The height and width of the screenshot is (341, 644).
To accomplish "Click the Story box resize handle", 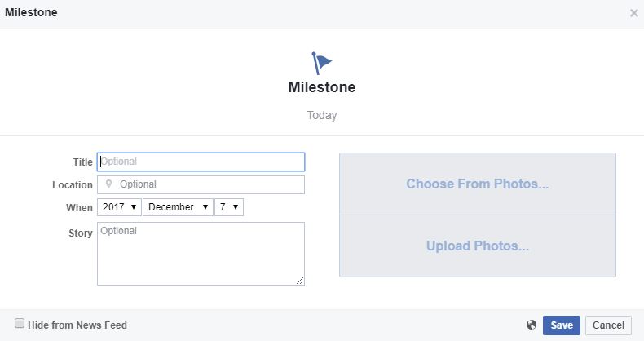I will (x=300, y=281).
